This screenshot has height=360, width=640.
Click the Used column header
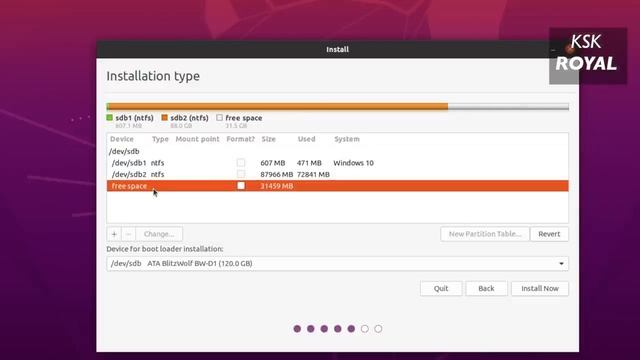coord(306,139)
